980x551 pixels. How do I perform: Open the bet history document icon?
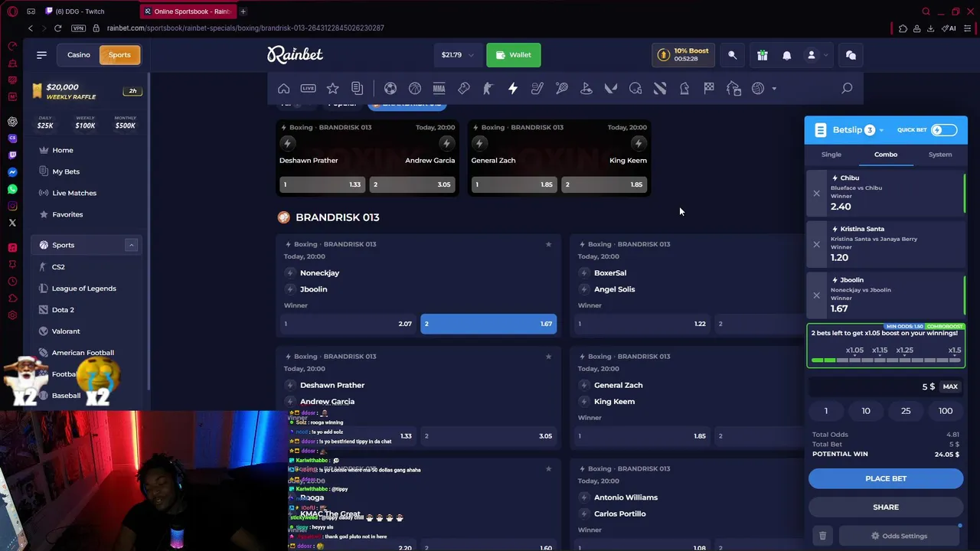tap(357, 89)
